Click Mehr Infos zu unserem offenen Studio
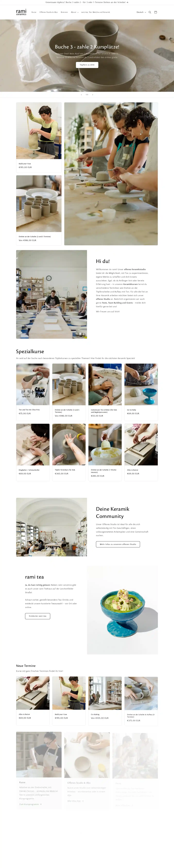Viewport: 174px width, 868px height. pos(118,544)
